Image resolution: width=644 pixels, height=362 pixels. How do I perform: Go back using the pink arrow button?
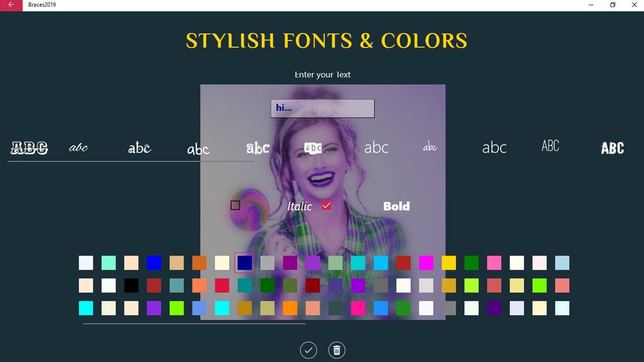(x=11, y=5)
